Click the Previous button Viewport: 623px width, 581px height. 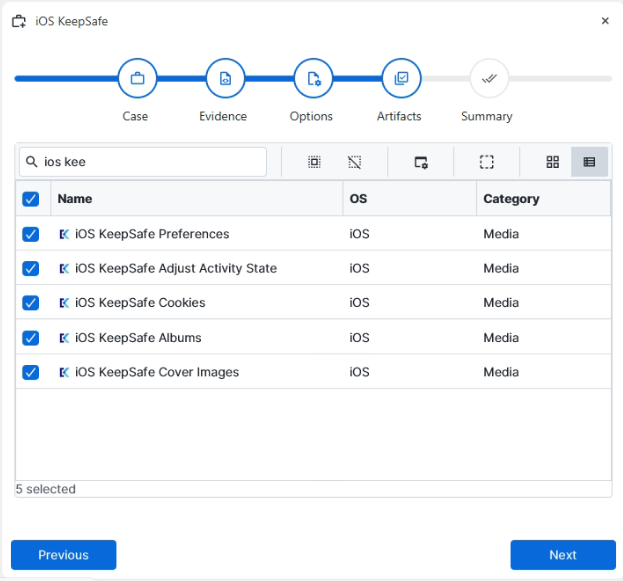click(x=64, y=555)
